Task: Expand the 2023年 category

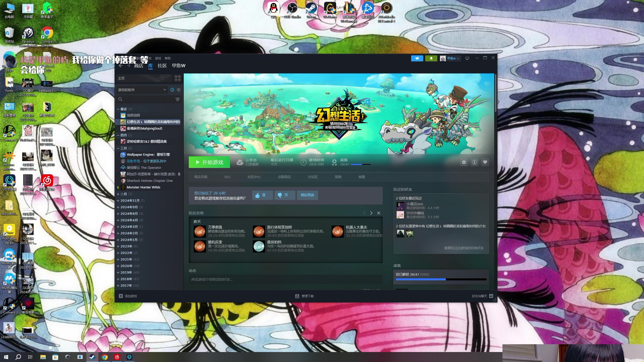Action: tap(118, 246)
